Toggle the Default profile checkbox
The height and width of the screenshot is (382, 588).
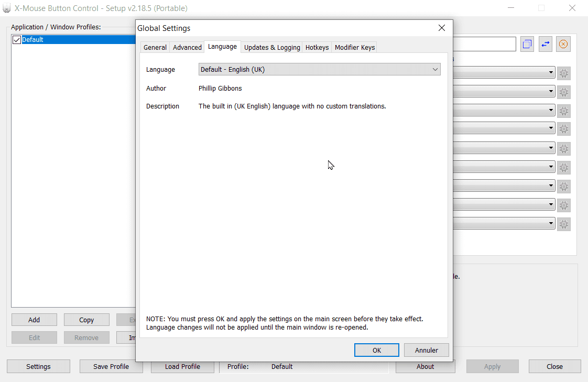[17, 40]
